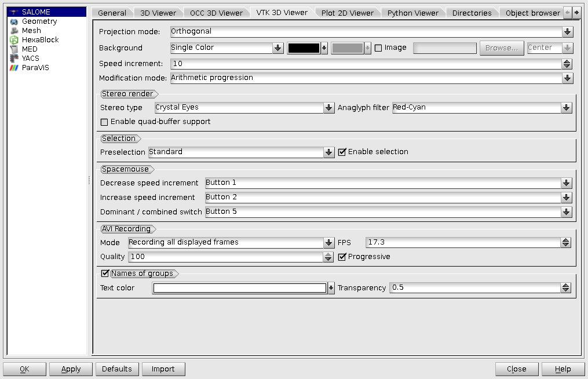Image resolution: width=588 pixels, height=379 pixels.
Task: Switch to the Plot 2D Viewer tab
Action: 348,12
